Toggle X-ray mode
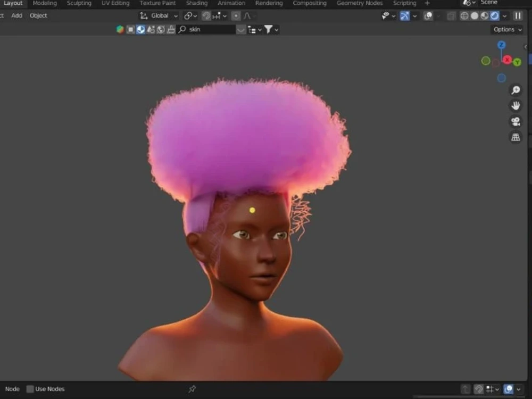Screen dimensions: 532x399 [x=451, y=15]
